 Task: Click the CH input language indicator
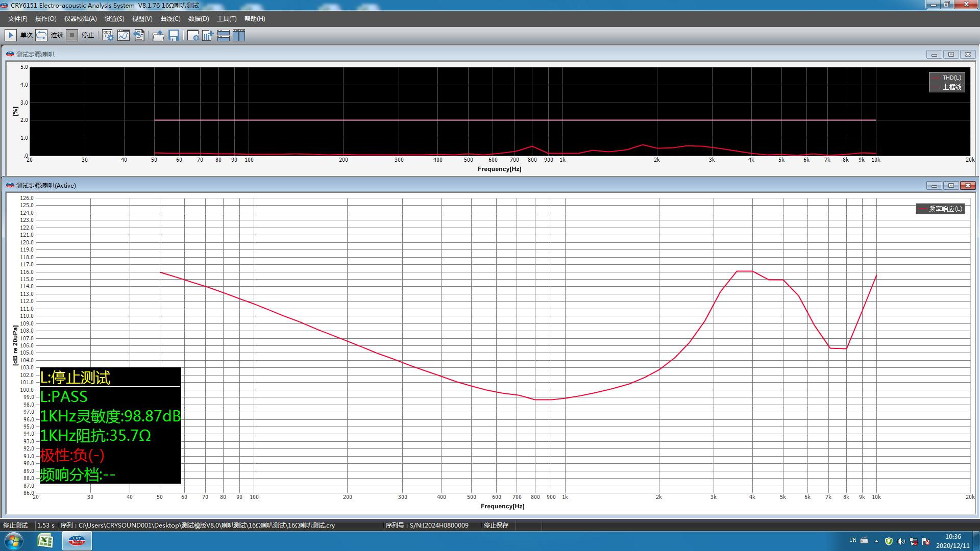point(852,540)
